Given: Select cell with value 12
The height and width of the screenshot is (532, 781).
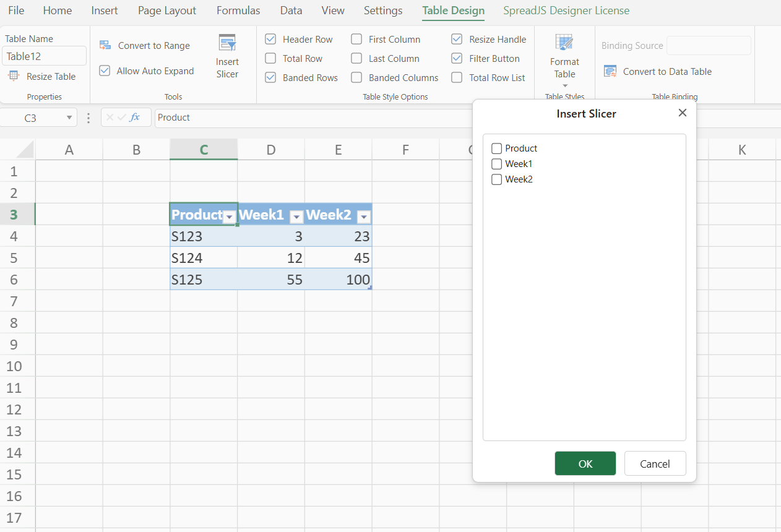Looking at the screenshot, I should pos(271,257).
